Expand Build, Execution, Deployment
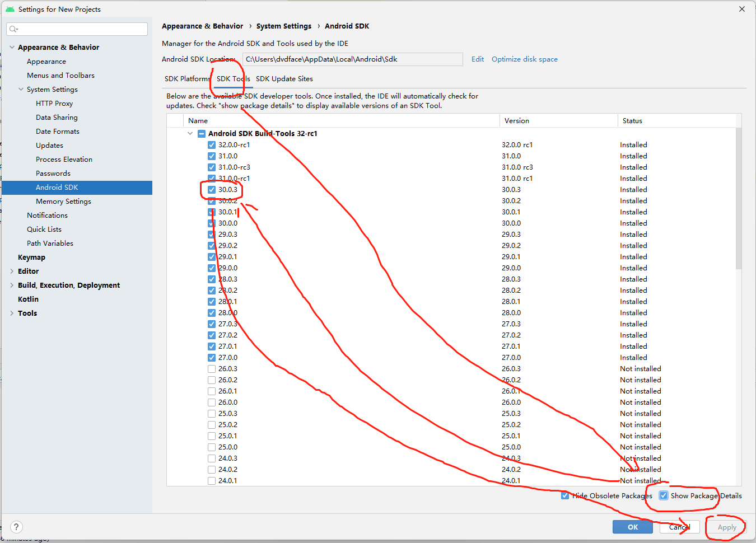The width and height of the screenshot is (756, 543). pyautogui.click(x=12, y=285)
